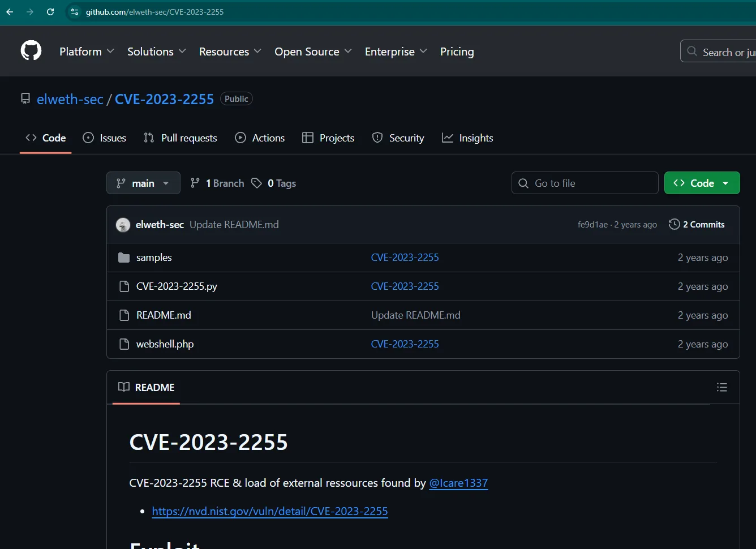Click the commit history clock icon

coord(674,224)
